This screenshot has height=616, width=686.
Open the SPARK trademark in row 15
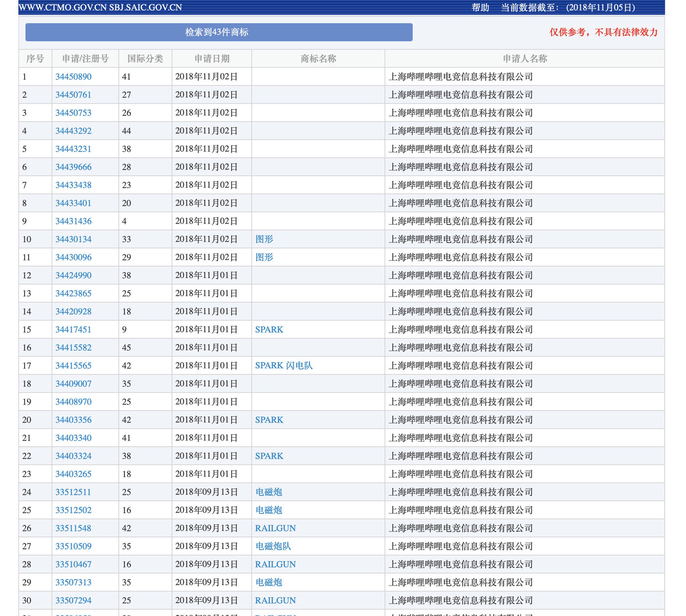pyautogui.click(x=269, y=329)
